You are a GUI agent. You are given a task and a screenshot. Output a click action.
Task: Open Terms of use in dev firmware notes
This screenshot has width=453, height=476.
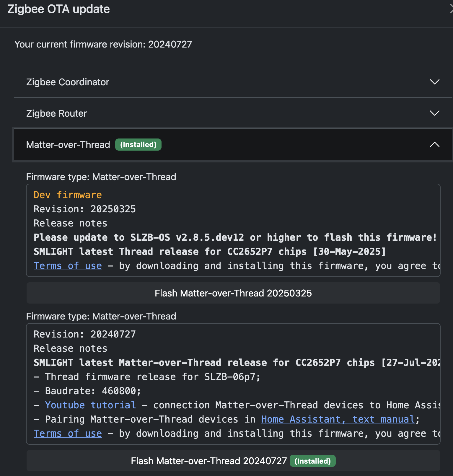click(x=68, y=266)
